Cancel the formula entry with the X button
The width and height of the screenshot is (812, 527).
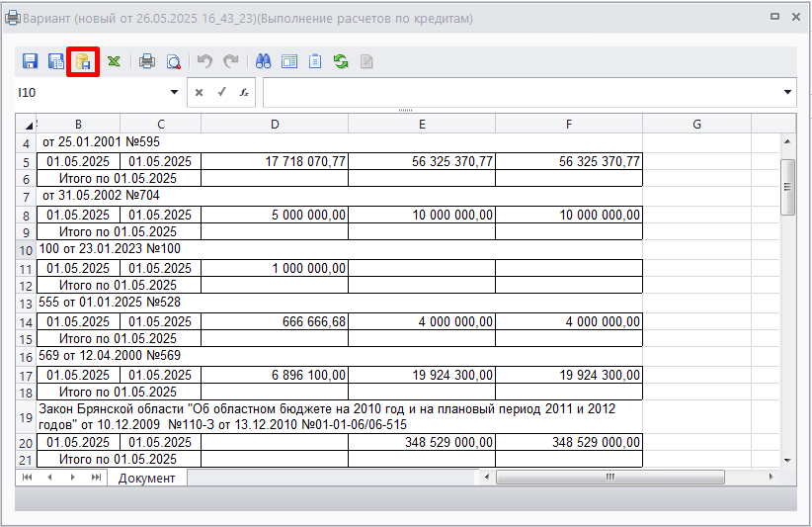(x=199, y=92)
